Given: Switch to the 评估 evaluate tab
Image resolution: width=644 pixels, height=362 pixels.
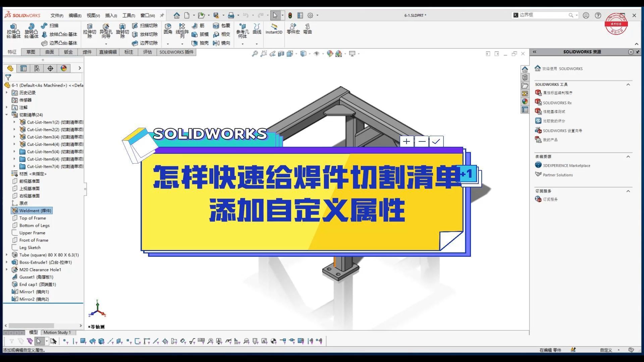Looking at the screenshot, I should tap(148, 52).
